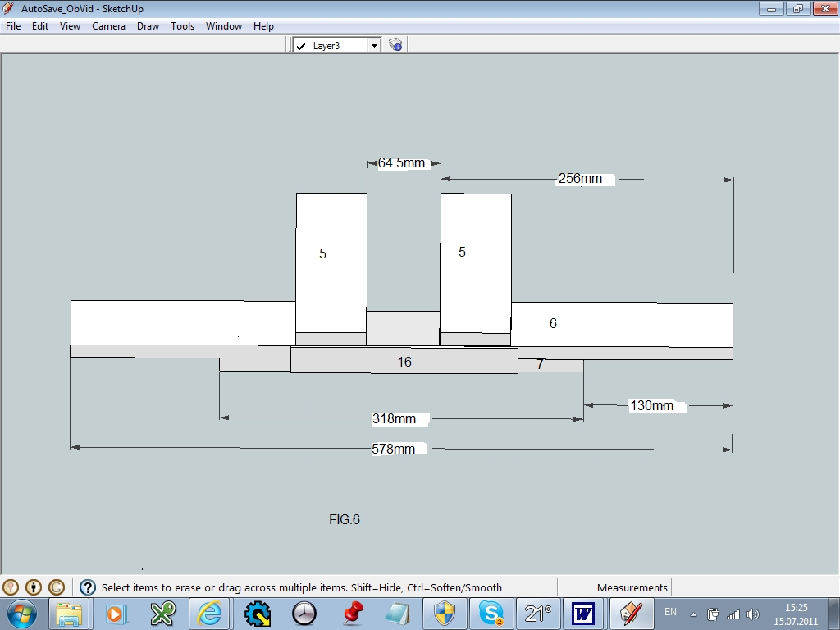Open the Edit menu
The width and height of the screenshot is (840, 630).
pos(40,25)
